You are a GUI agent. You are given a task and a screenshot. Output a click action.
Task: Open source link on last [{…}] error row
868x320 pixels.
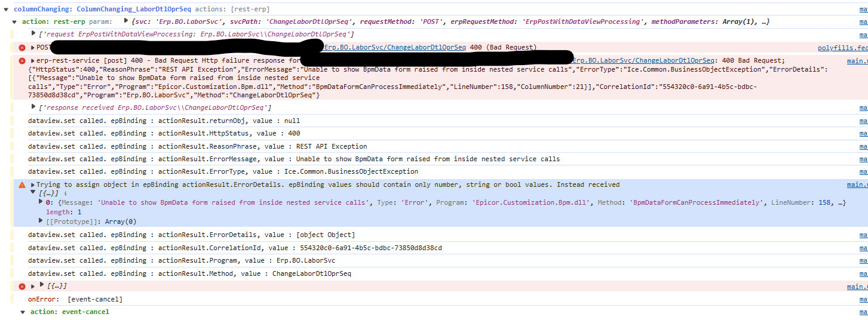click(857, 287)
